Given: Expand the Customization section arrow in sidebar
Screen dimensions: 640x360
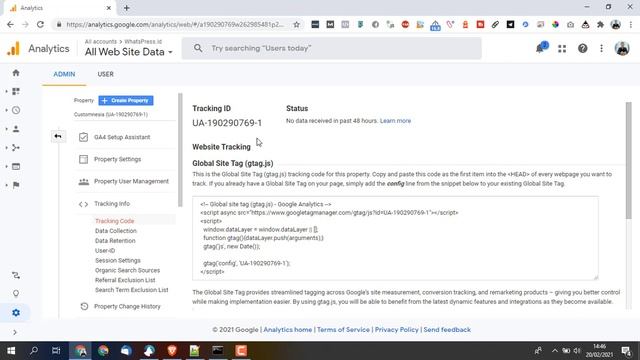Looking at the screenshot, I should pyautogui.click(x=7, y=91).
